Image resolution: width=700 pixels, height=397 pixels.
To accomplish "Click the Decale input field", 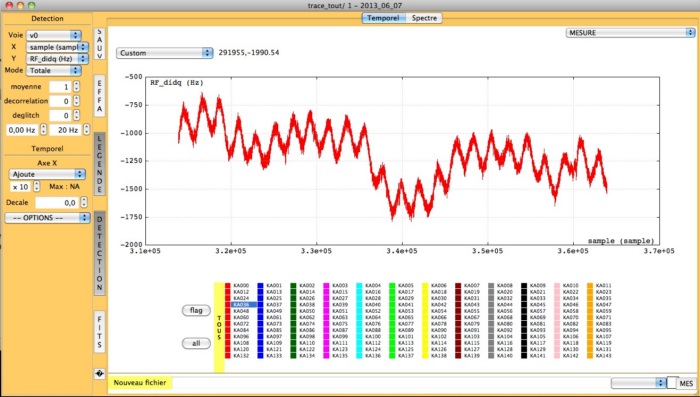I will click(x=57, y=202).
